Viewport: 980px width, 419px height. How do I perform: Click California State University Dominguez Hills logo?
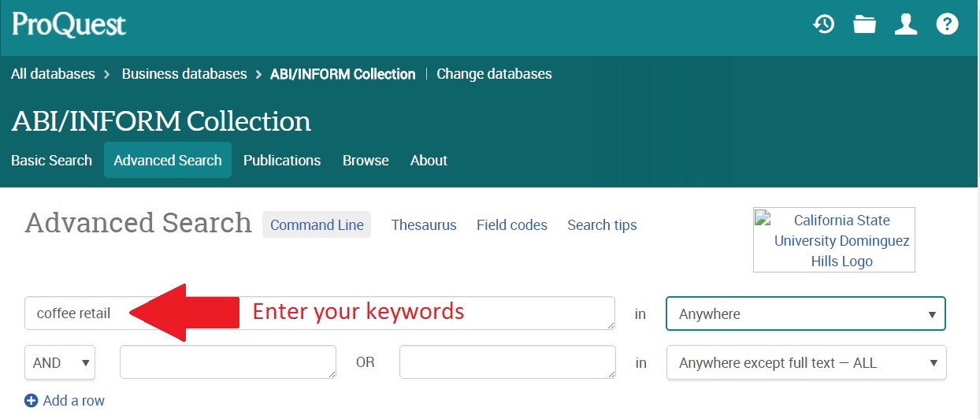click(x=834, y=240)
